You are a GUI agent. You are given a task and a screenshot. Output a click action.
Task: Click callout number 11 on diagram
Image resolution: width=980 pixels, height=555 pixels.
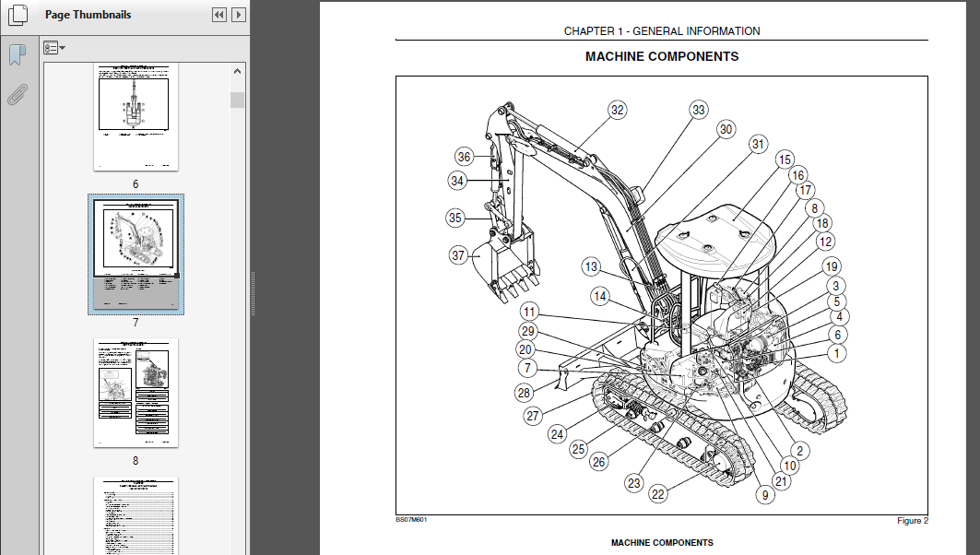[529, 312]
